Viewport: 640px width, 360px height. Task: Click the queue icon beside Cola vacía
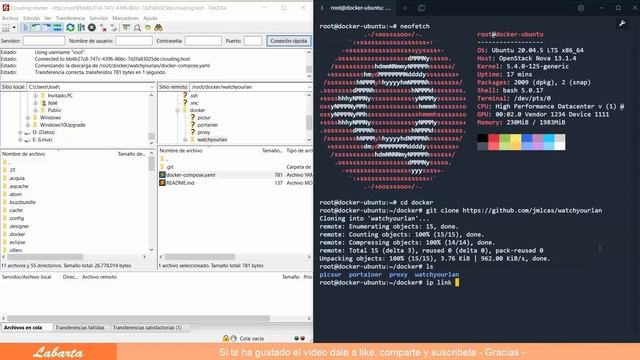pyautogui.click(x=233, y=338)
